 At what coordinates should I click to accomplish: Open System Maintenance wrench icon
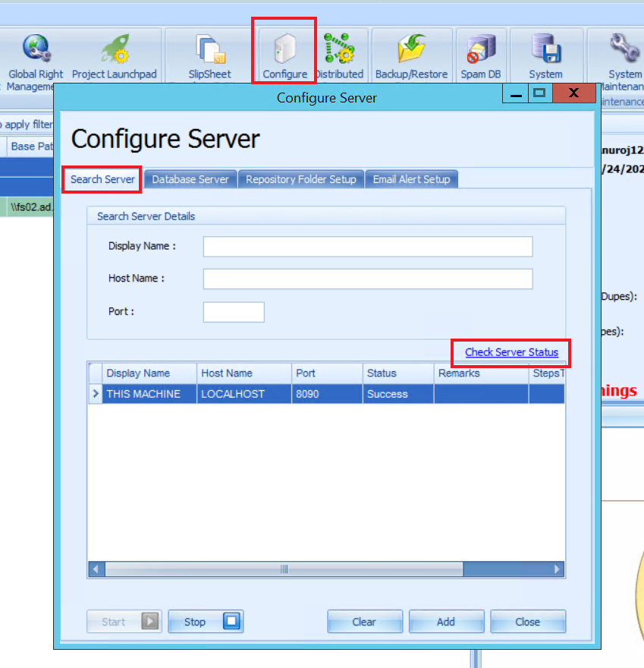click(624, 47)
